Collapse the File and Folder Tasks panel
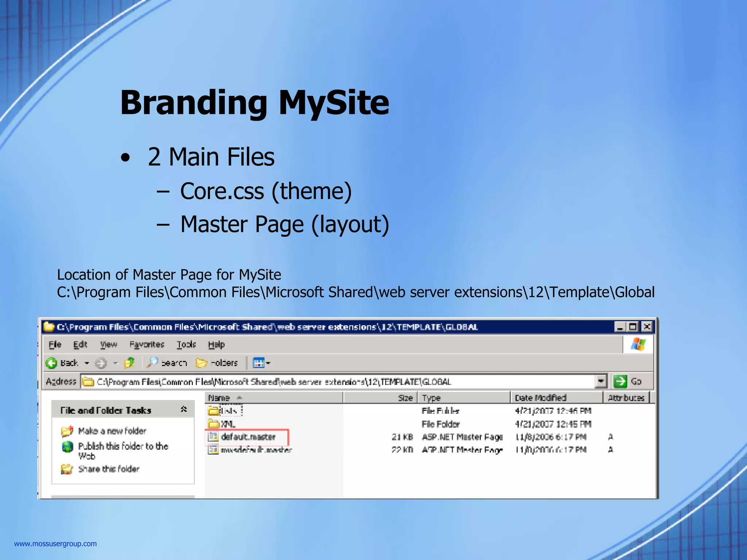 184,409
